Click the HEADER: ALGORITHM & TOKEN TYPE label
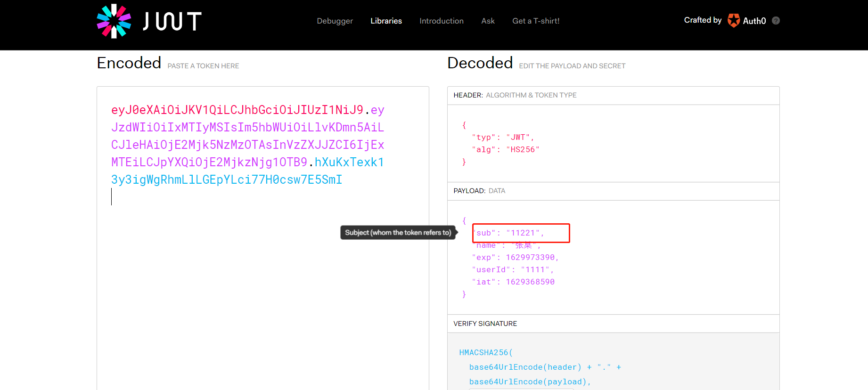Viewport: 868px width, 390px height. pos(515,95)
